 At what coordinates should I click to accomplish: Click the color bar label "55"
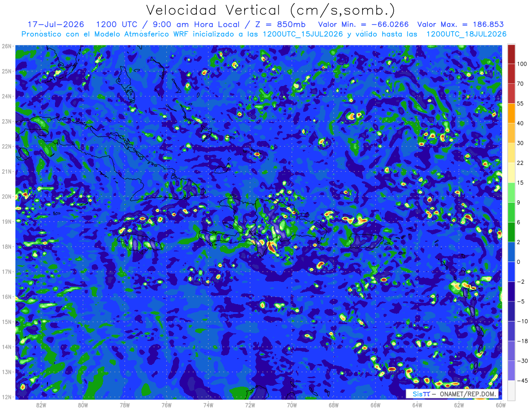pos(520,103)
